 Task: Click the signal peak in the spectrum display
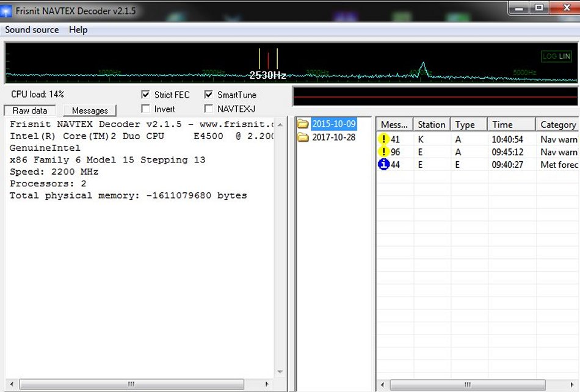click(x=423, y=61)
